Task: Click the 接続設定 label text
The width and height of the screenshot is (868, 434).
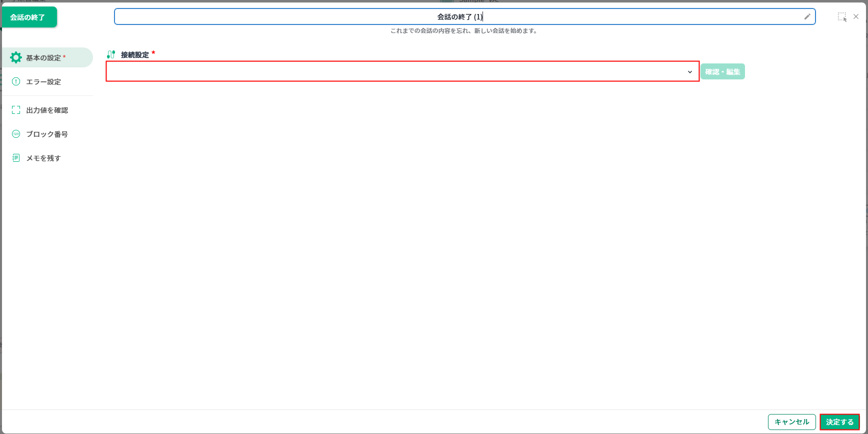Action: (x=135, y=55)
